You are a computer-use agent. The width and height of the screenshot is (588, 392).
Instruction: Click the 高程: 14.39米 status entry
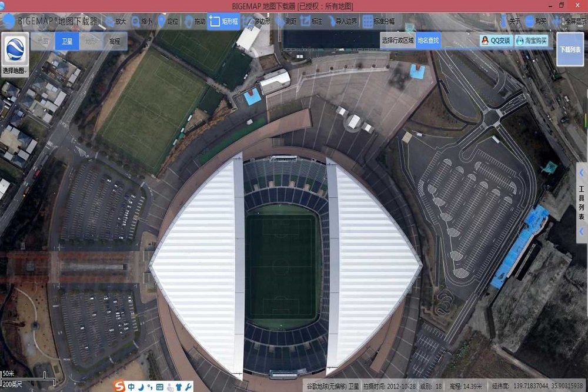coord(465,386)
